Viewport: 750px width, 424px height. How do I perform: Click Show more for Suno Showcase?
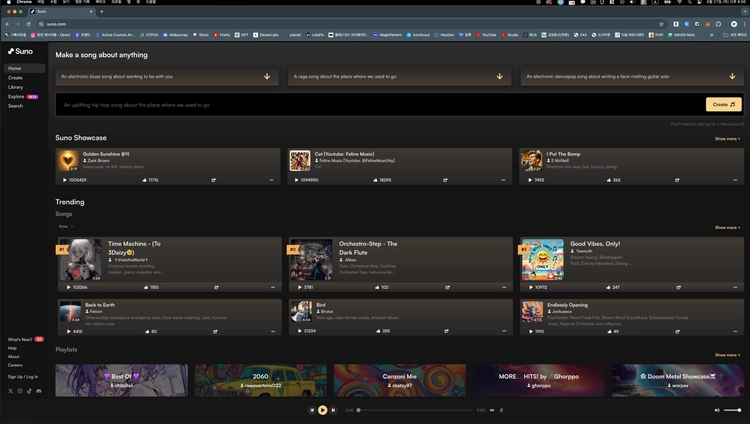[x=727, y=139]
